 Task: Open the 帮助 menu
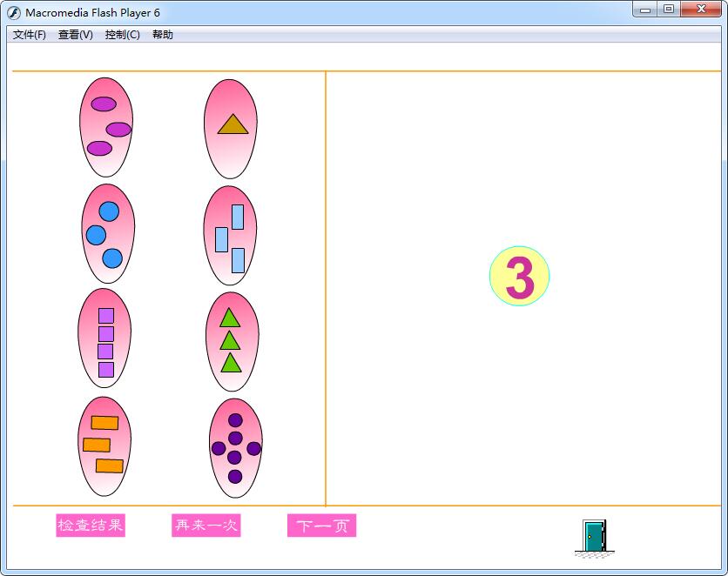(x=163, y=35)
